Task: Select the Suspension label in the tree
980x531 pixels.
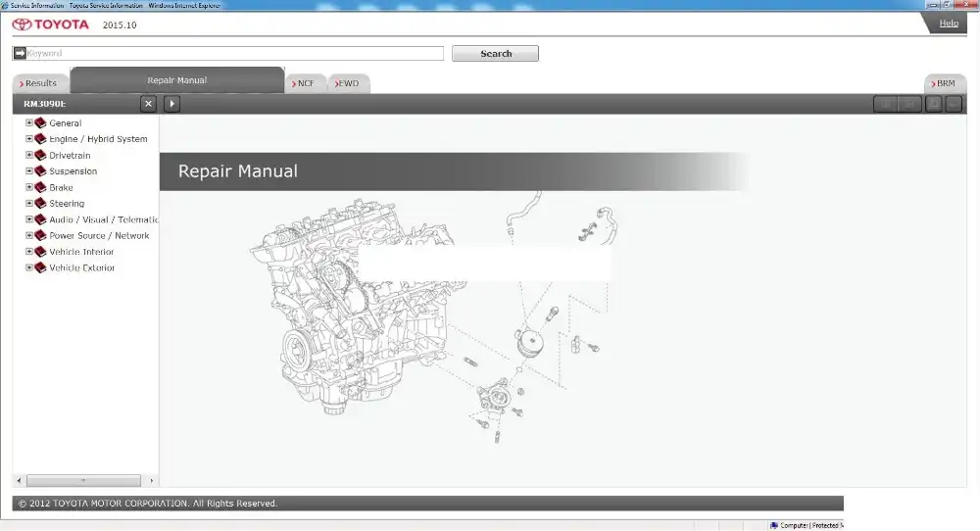Action: tap(73, 171)
